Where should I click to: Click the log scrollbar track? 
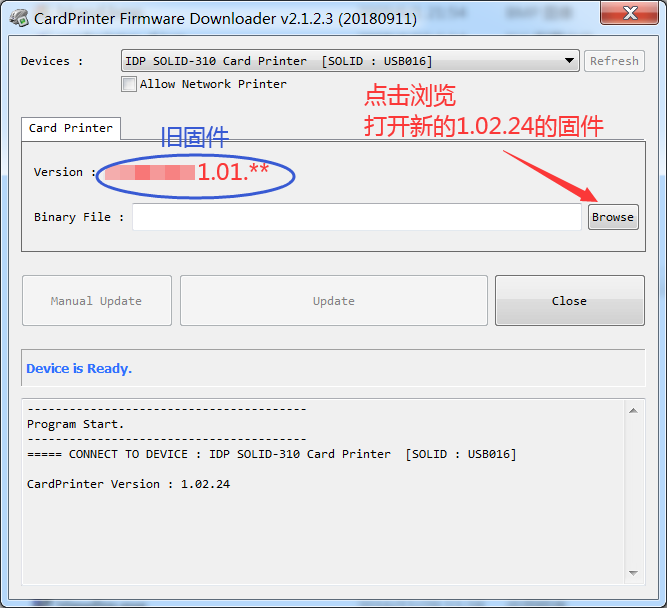632,490
